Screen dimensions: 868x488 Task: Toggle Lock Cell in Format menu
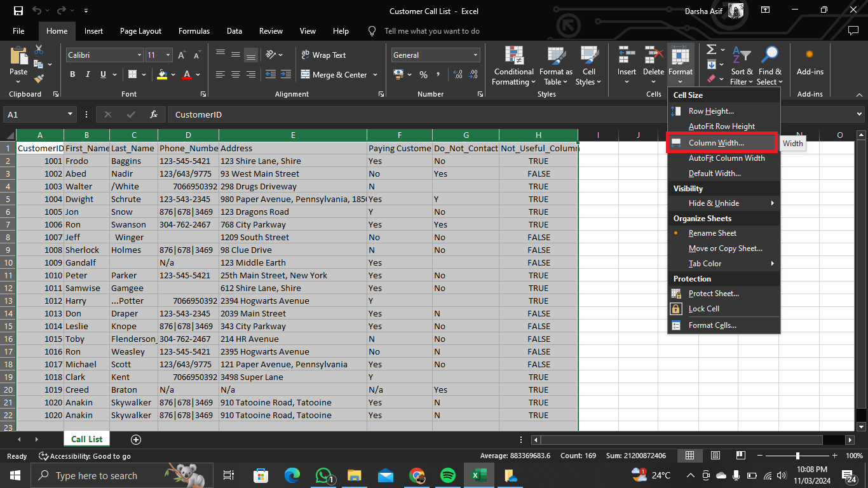[x=703, y=309]
